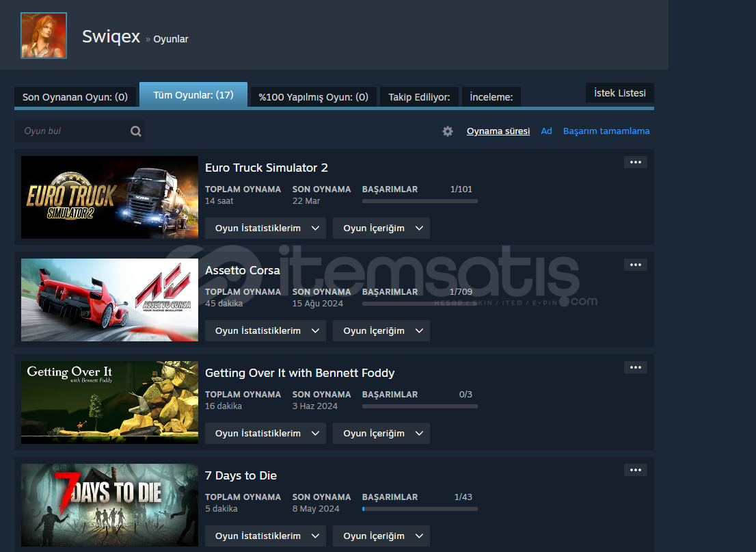Open Euro Truck Simulator 2 more options menu
Viewport: 756px width, 552px height.
pos(636,162)
